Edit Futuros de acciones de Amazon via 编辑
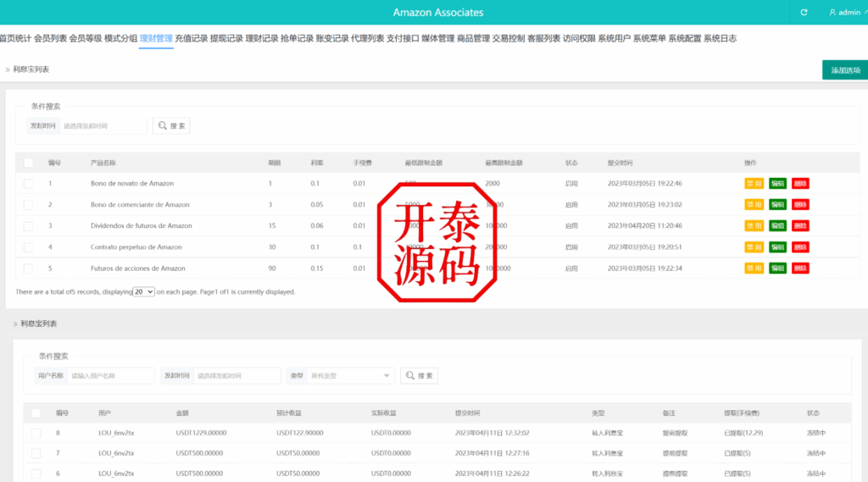868x482 pixels. tap(778, 269)
